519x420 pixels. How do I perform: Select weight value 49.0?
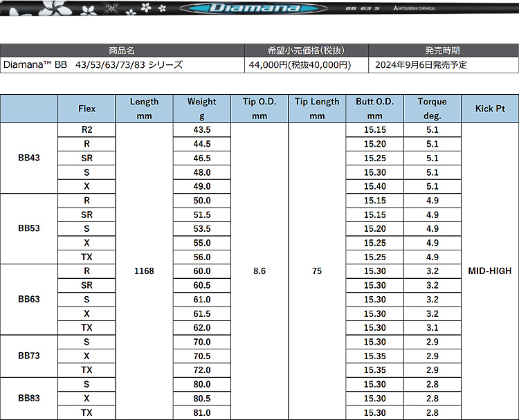click(x=202, y=186)
